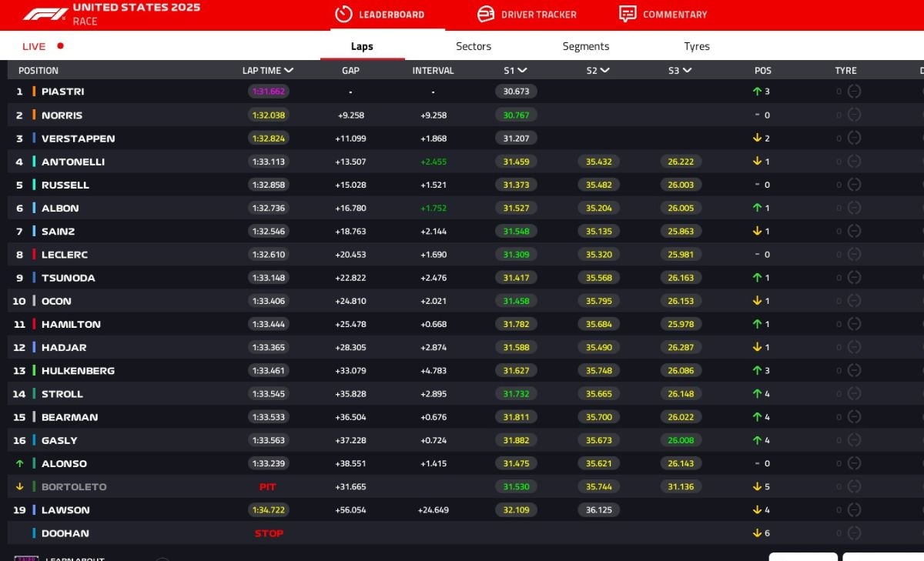Open the S1 column chevron dropdown
924x561 pixels.
(x=522, y=70)
